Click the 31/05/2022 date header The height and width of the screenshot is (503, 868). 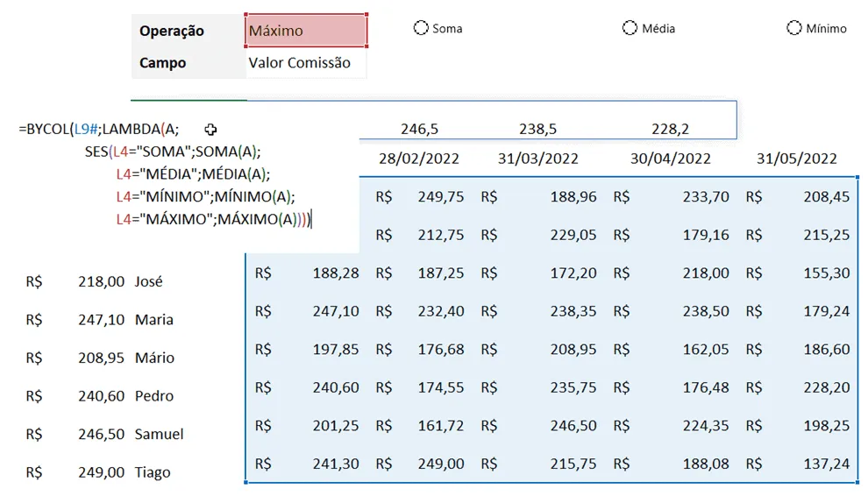click(x=797, y=159)
